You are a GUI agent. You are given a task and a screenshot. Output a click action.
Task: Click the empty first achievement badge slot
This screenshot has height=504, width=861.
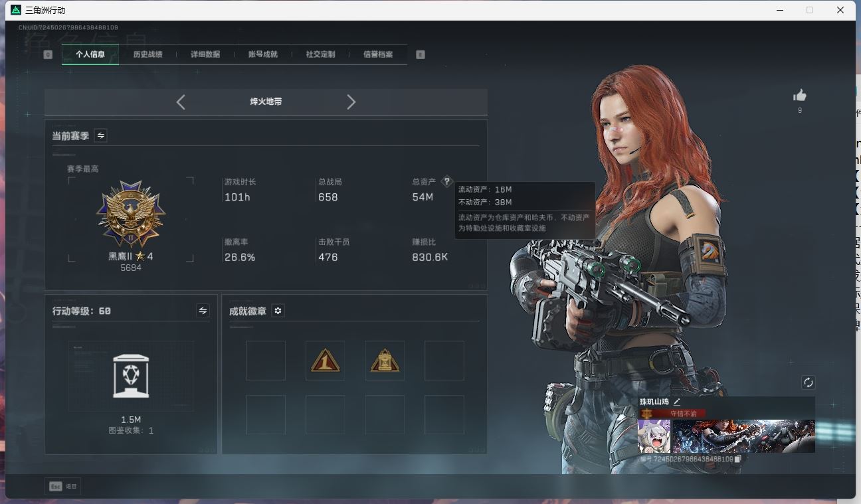point(266,361)
